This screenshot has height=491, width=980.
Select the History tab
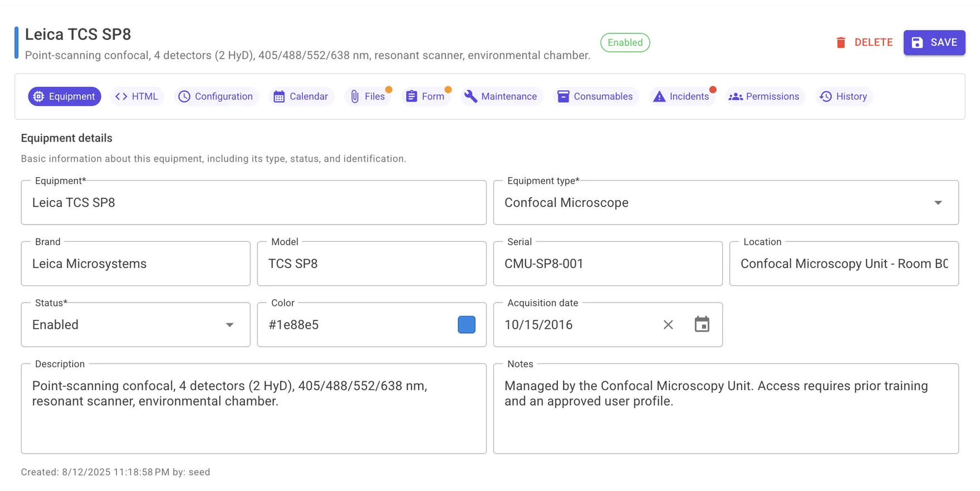point(844,96)
